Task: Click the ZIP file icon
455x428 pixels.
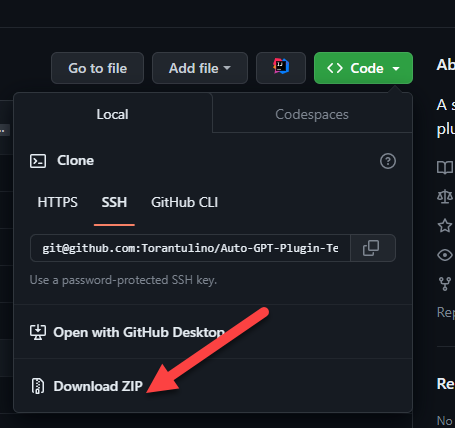Action: 38,386
